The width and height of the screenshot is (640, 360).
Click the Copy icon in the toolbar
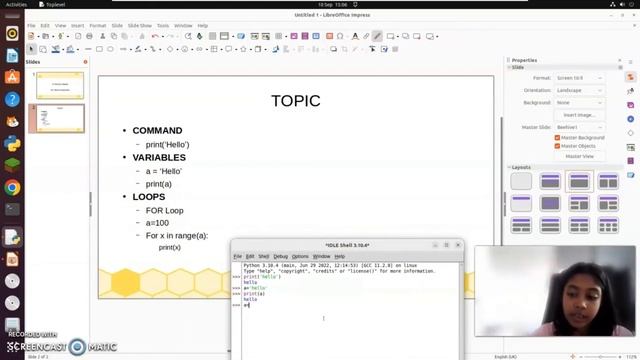click(114, 36)
